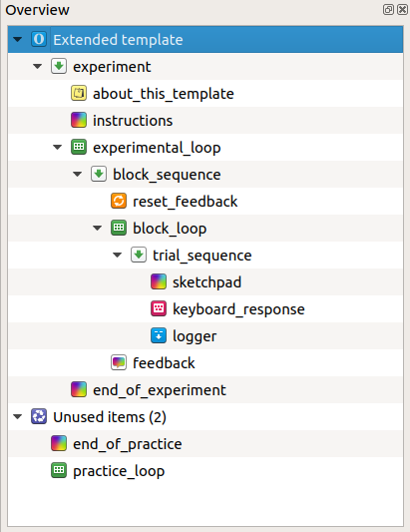This screenshot has width=410, height=532.
Task: Click the blue logger icon
Action: pyautogui.click(x=159, y=335)
